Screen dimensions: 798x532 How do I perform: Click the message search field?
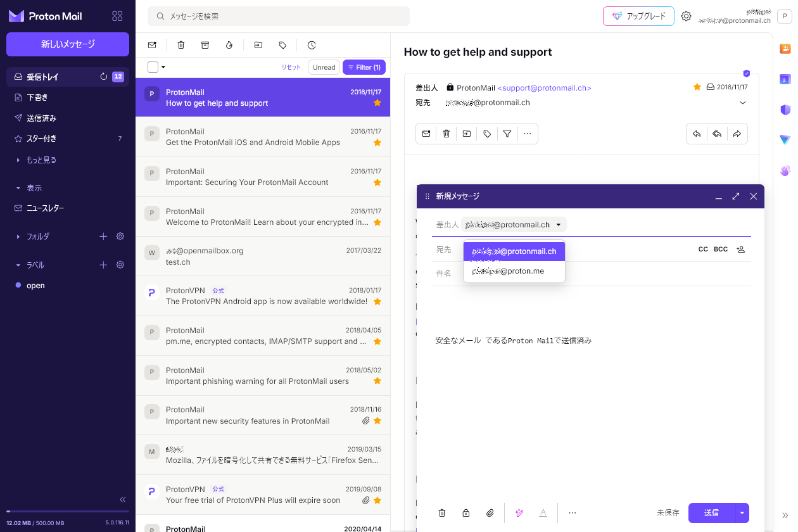point(279,16)
